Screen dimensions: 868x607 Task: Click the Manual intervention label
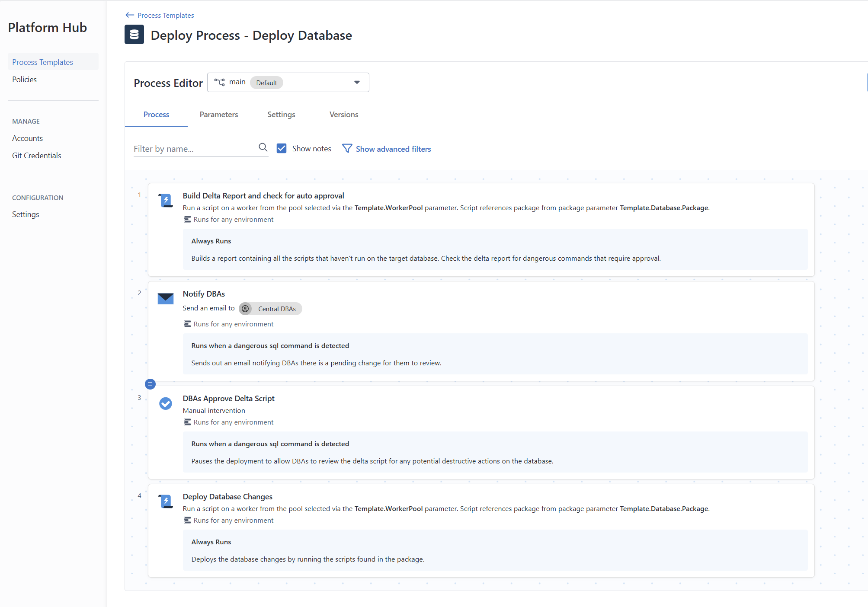pyautogui.click(x=214, y=411)
